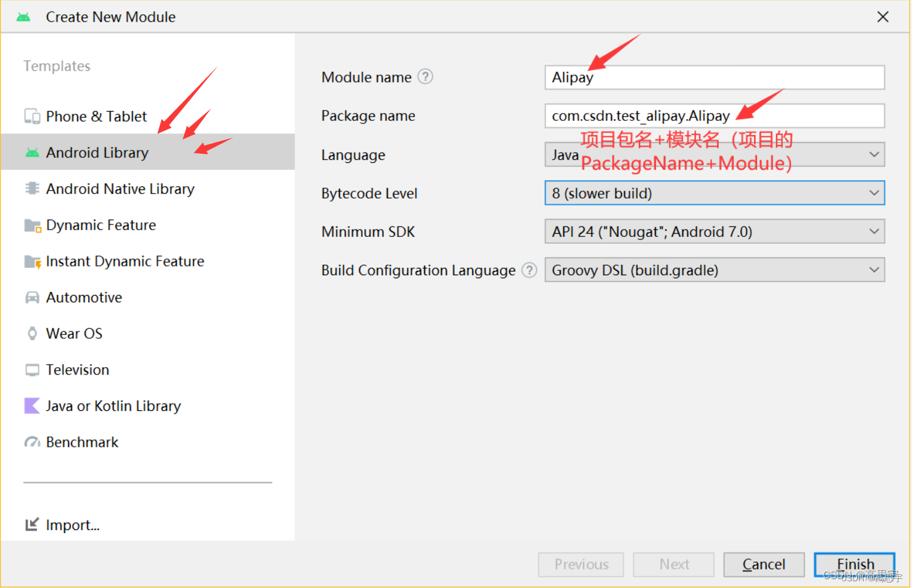Viewport: 912px width, 588px height.
Task: Click the Language dropdown chevron arrow
Action: coord(874,155)
